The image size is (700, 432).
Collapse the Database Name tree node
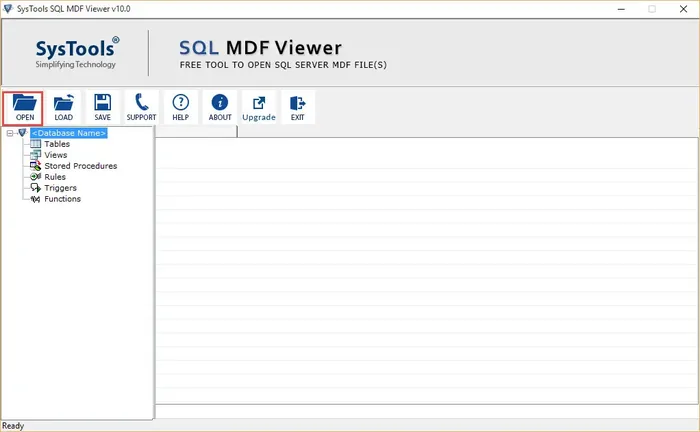pyautogui.click(x=10, y=133)
